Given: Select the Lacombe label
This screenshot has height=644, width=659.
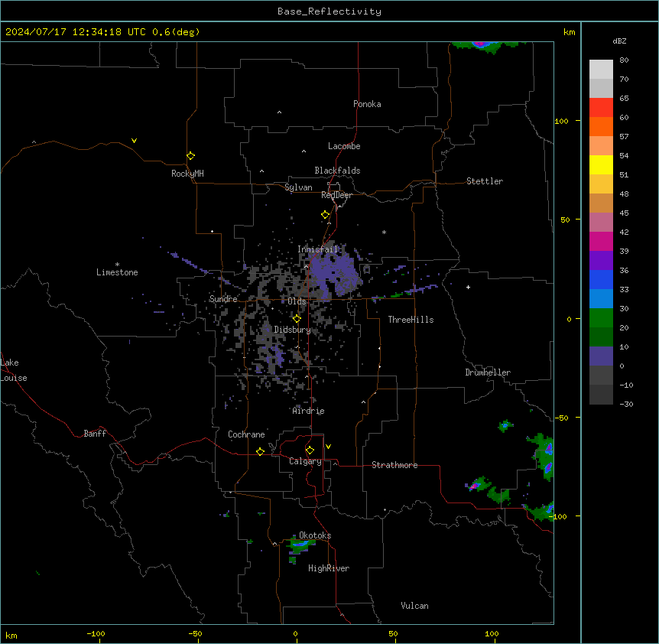Looking at the screenshot, I should (x=344, y=146).
